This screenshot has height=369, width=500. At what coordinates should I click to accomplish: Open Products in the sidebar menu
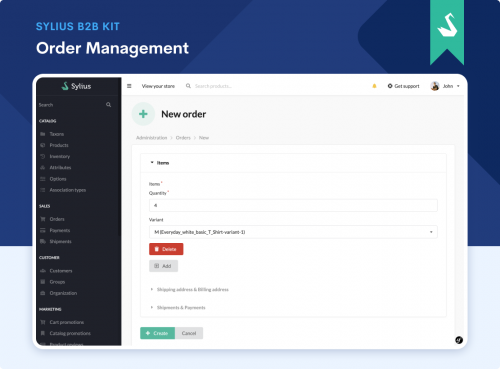59,145
